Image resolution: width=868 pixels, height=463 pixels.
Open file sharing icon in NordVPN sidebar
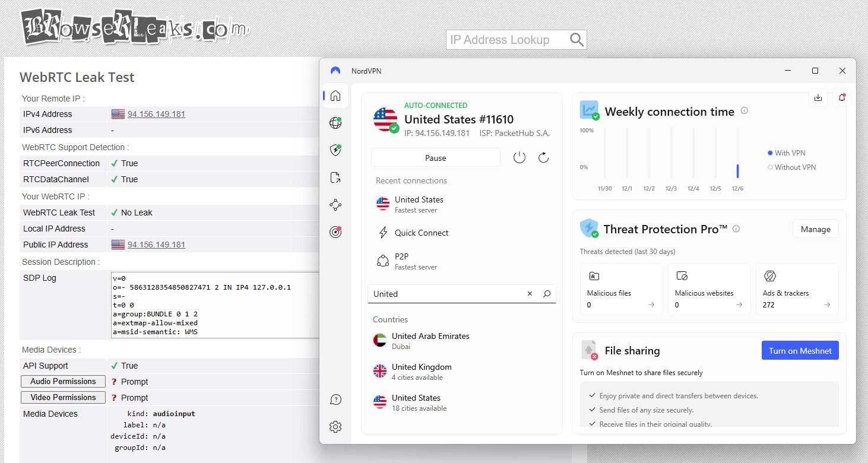click(335, 177)
